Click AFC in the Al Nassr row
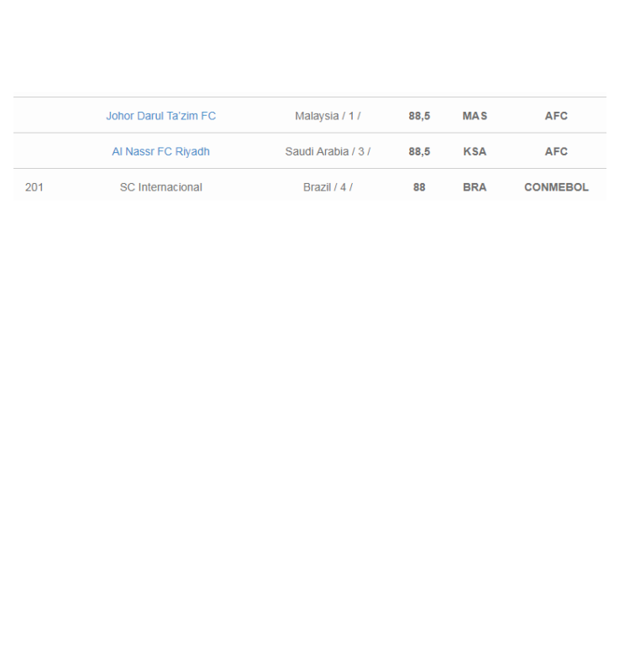This screenshot has height=672, width=635. pos(556,152)
